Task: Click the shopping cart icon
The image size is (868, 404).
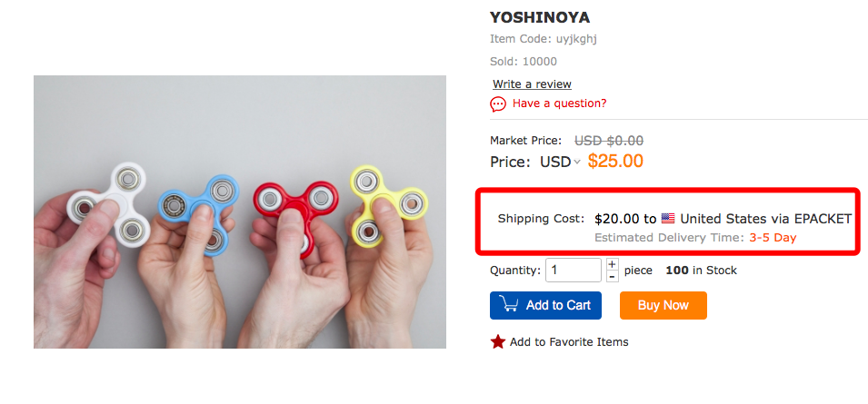Action: (x=508, y=305)
